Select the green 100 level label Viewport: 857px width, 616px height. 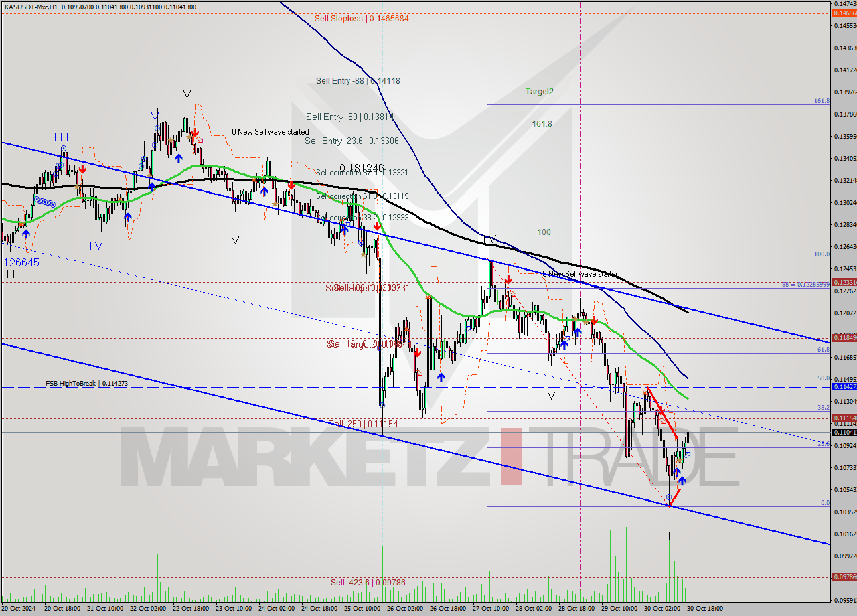click(x=544, y=232)
